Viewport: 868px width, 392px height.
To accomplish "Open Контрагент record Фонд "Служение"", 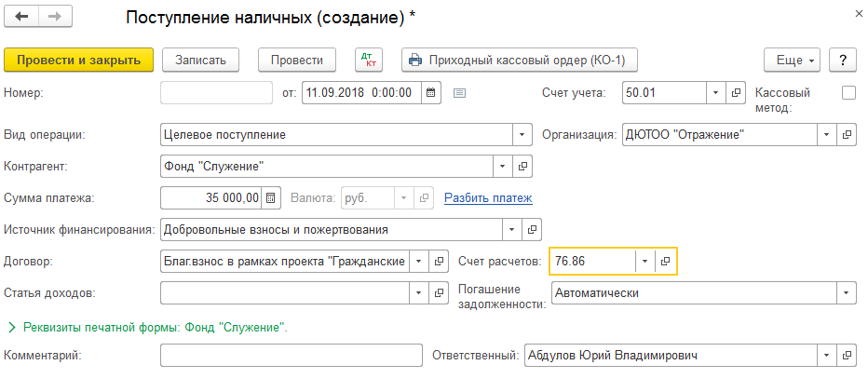I will [x=522, y=166].
